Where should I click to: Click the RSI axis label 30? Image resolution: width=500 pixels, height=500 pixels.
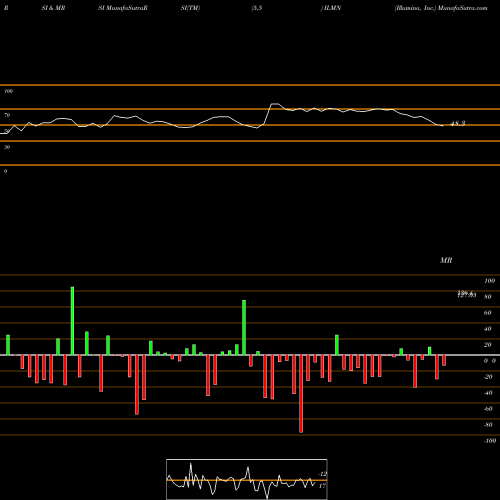click(x=7, y=147)
